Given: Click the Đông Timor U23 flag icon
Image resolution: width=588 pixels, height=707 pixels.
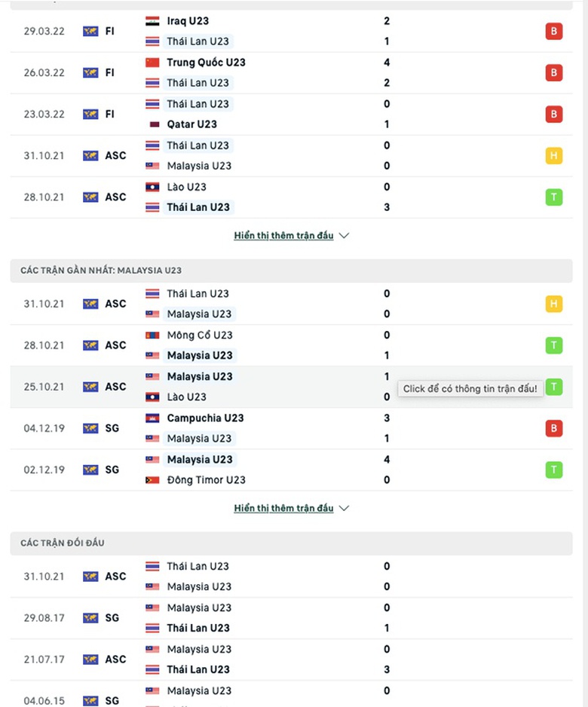Looking at the screenshot, I should [x=152, y=480].
